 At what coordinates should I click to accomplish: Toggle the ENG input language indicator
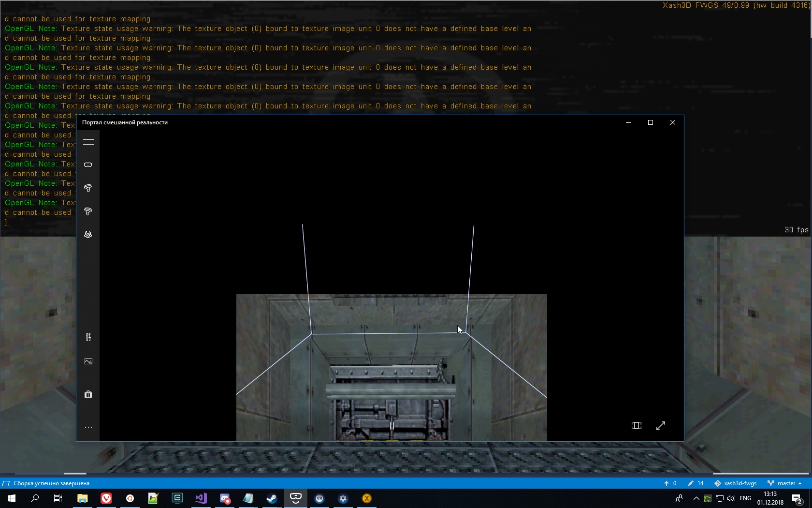(x=745, y=498)
